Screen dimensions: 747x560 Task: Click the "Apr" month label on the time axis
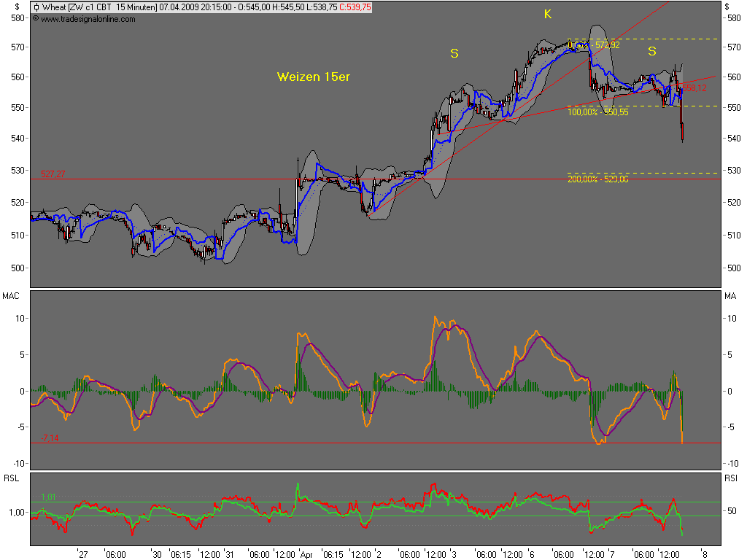306,554
